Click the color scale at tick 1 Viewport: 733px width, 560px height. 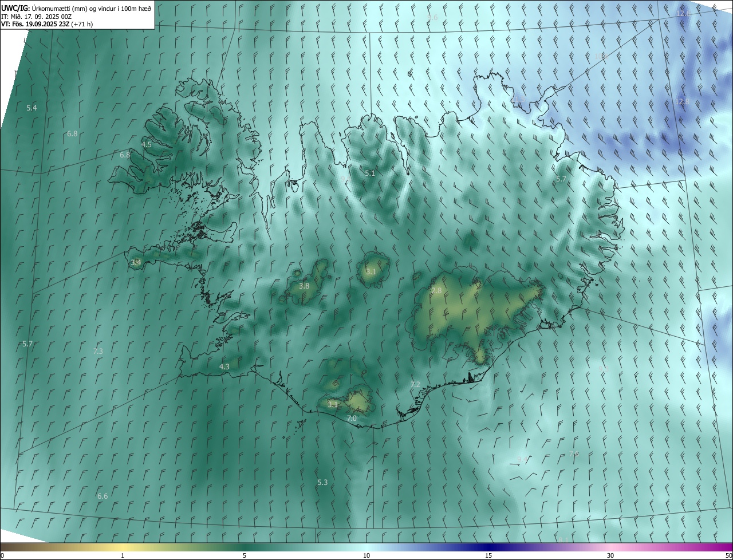tap(123, 555)
